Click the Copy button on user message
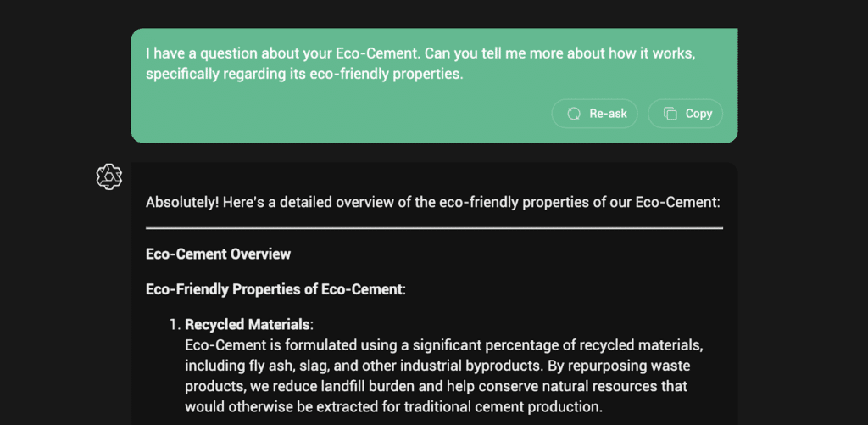 (685, 114)
